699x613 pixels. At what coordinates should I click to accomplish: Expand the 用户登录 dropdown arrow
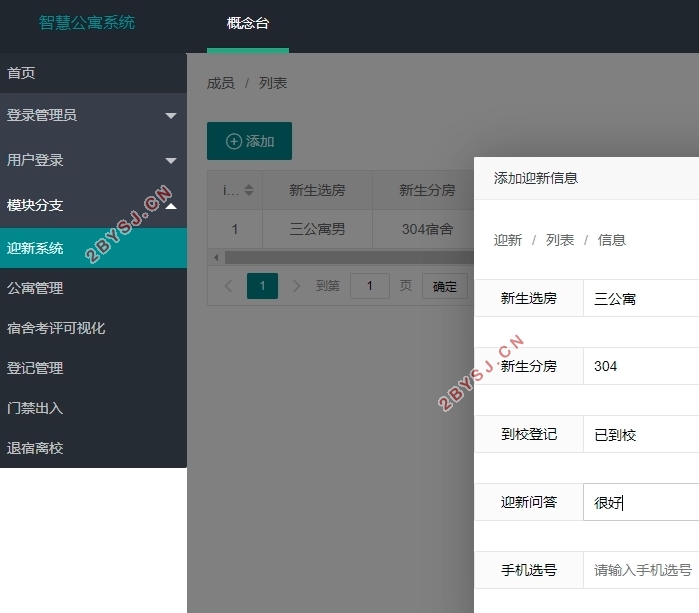pos(171,160)
